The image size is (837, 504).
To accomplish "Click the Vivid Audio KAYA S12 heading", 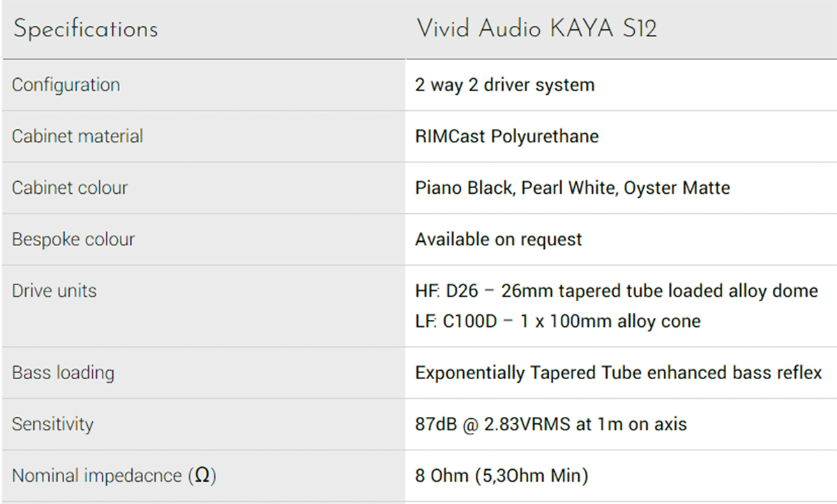I will point(536,30).
